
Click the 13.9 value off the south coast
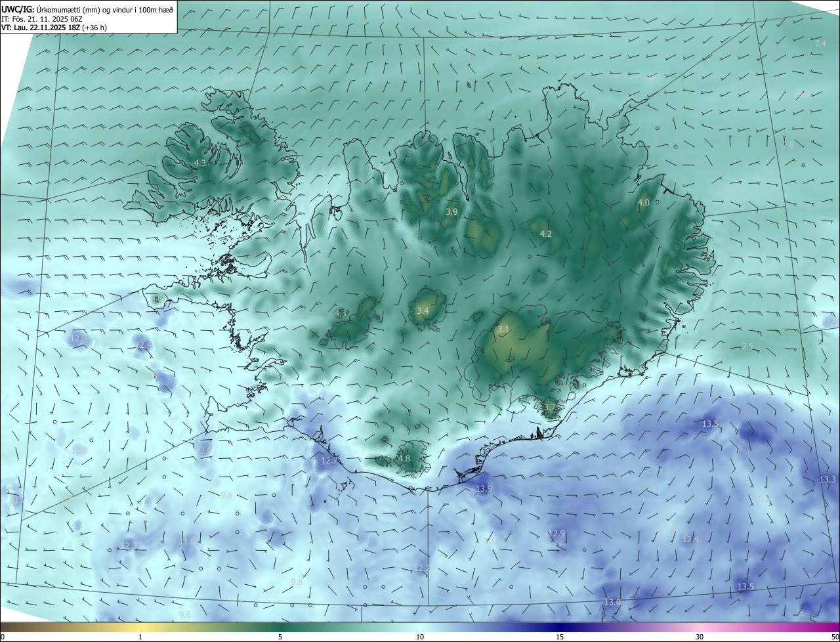point(484,489)
